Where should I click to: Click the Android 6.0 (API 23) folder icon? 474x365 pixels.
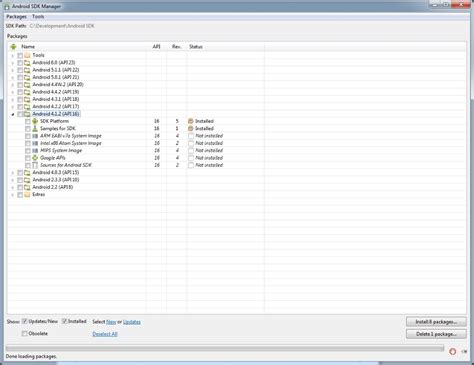pyautogui.click(x=27, y=63)
